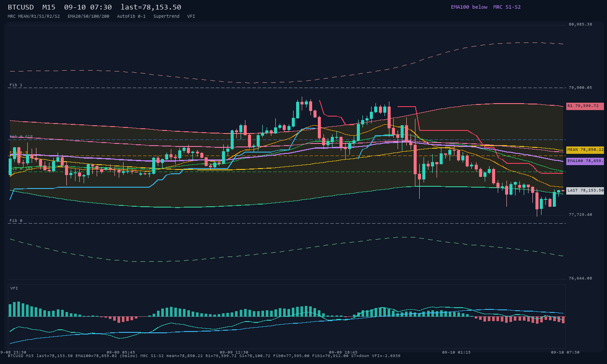The image size is (607, 364).
Task: Click the 76,644.08 price axis value
Action: point(580,278)
